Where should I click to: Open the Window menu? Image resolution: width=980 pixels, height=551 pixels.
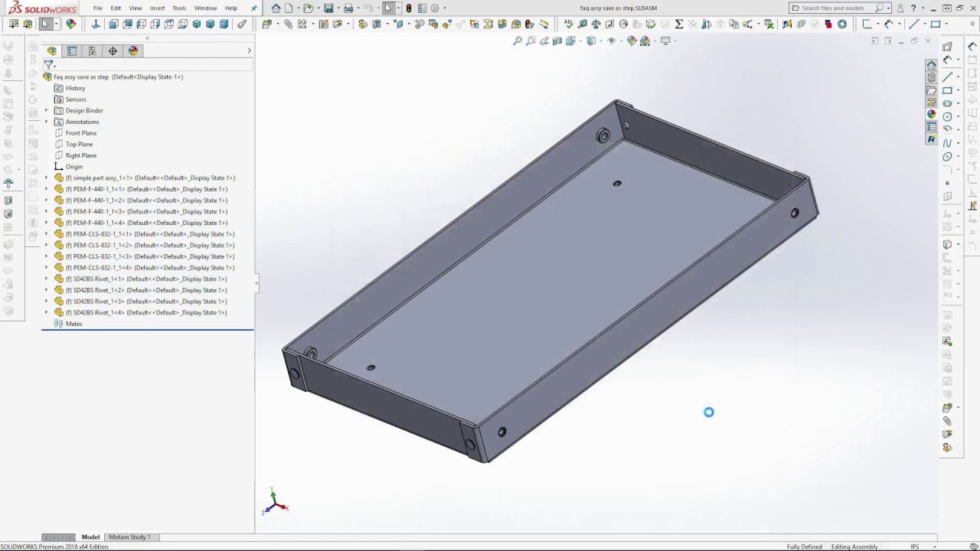[x=205, y=8]
